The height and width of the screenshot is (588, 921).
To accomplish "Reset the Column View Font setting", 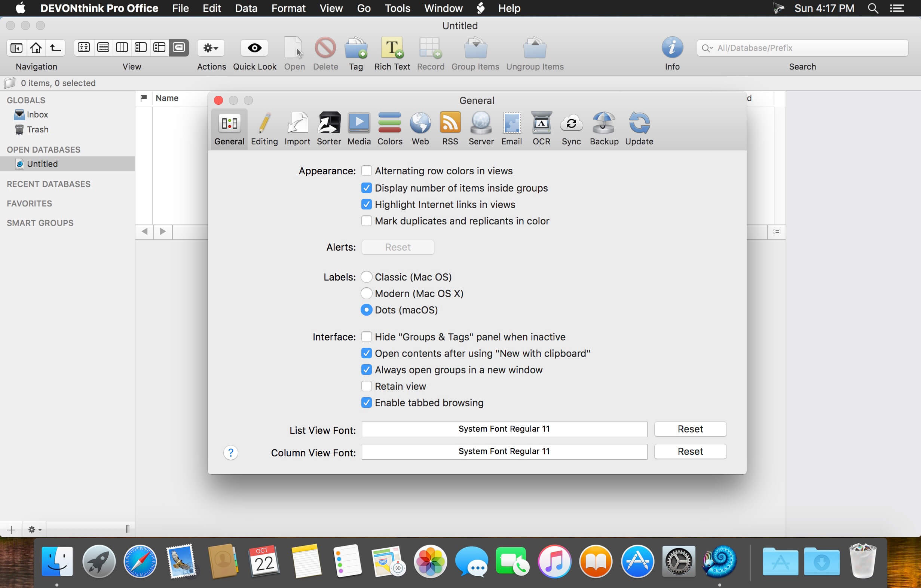I will click(690, 451).
